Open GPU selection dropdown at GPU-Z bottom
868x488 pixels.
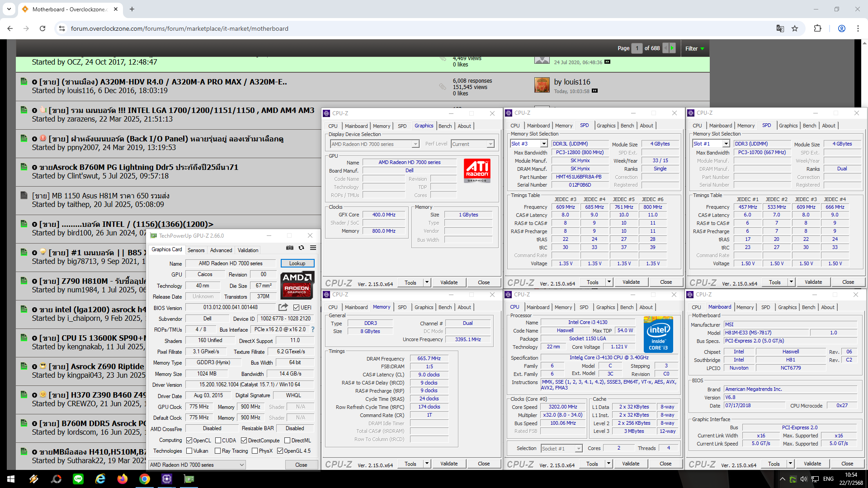coord(197,465)
